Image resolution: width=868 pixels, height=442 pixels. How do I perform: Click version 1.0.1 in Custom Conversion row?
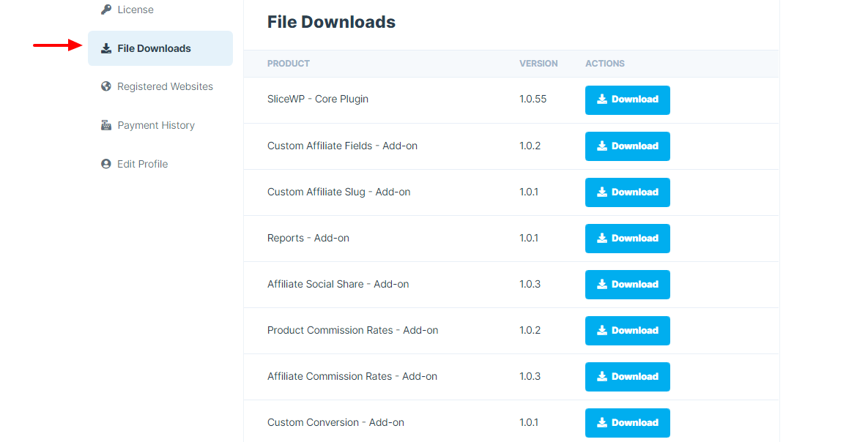529,422
